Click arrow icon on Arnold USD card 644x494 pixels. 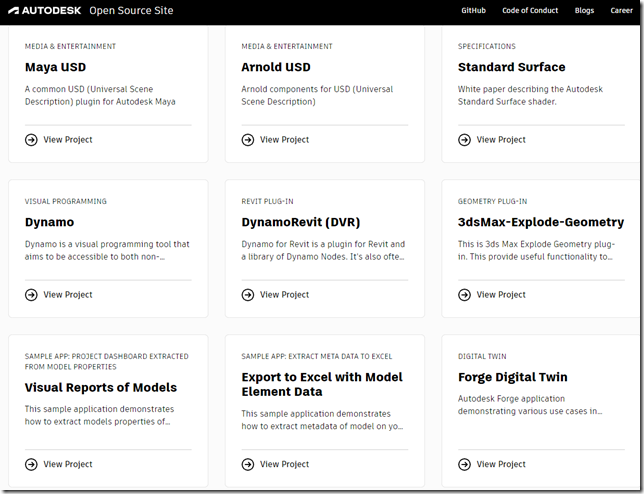click(x=248, y=140)
